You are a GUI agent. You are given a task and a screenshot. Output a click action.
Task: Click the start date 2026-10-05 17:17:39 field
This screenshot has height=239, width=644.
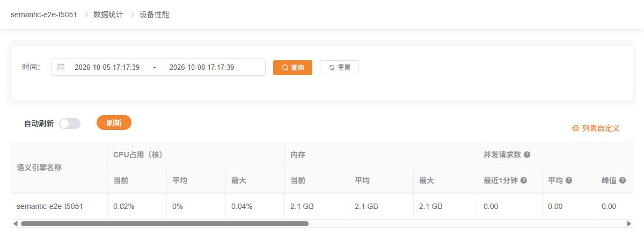click(107, 67)
